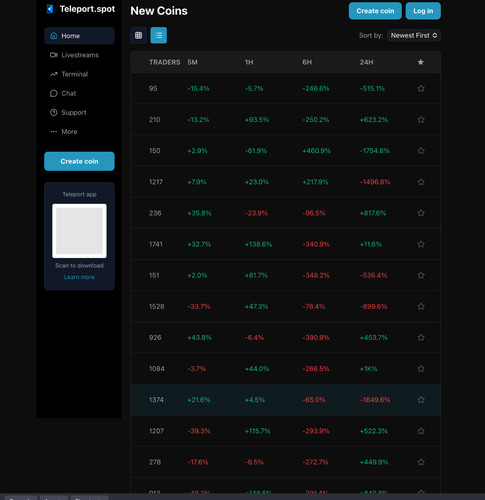Viewport: 485px width, 500px height.
Task: Favorite the coin with 151 traders
Action: (421, 275)
